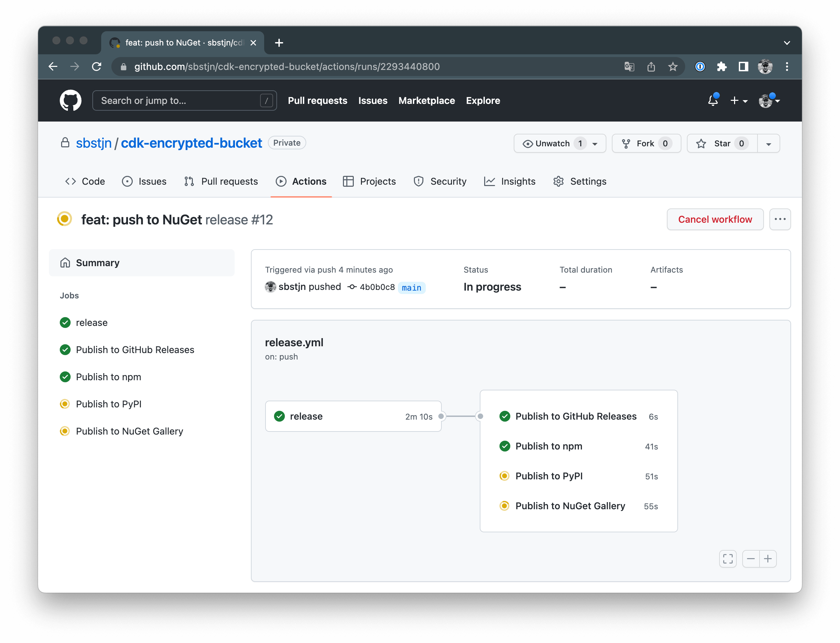Image resolution: width=840 pixels, height=643 pixels.
Task: Open the sbstjn profile link
Action: [x=93, y=142]
